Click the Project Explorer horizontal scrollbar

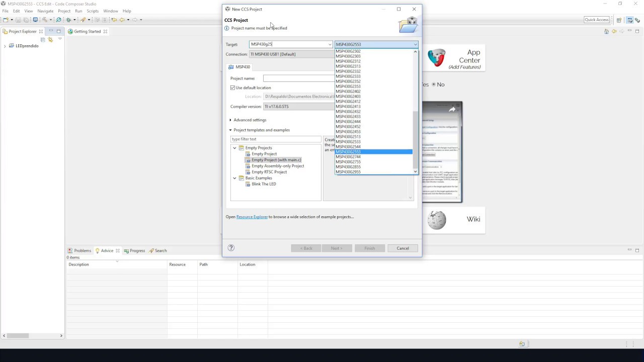tap(18, 336)
